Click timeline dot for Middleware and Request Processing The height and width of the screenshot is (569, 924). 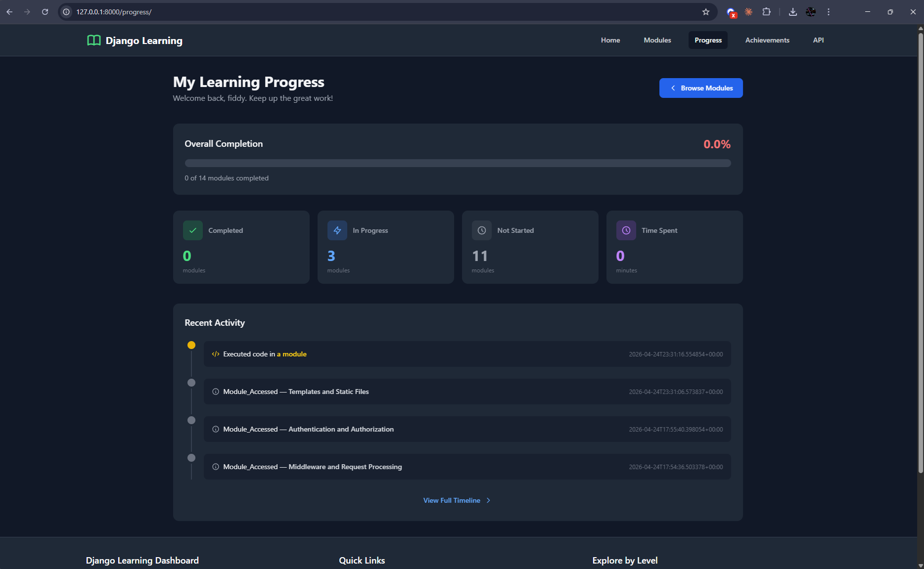click(191, 458)
